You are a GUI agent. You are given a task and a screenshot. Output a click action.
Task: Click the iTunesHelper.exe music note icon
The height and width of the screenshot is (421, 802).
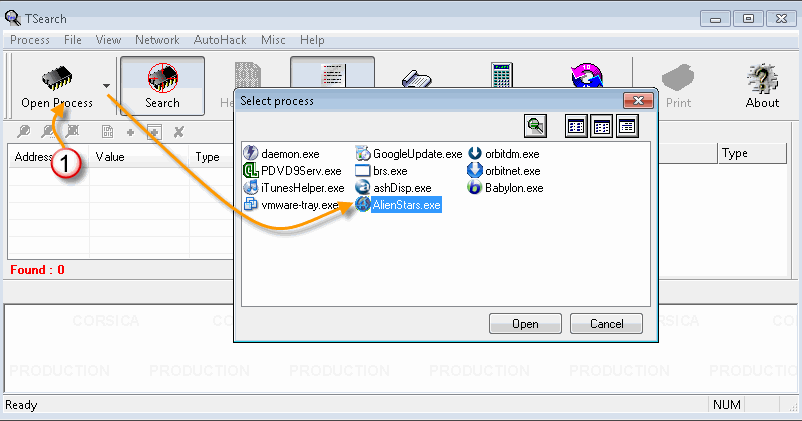coord(250,187)
